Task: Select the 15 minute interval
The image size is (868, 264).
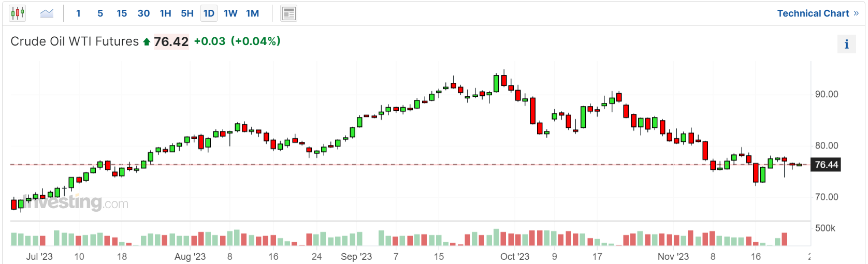Action: (x=122, y=13)
